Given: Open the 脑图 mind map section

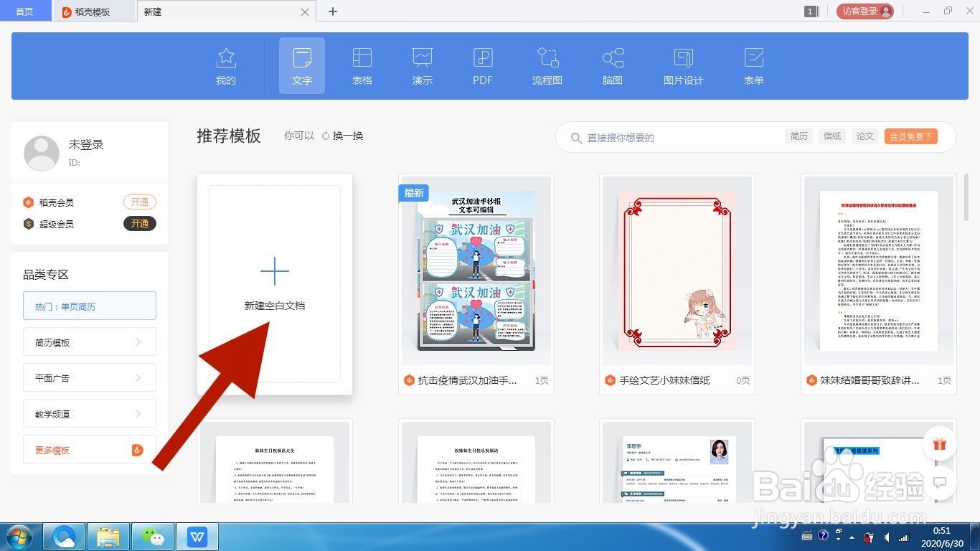Looking at the screenshot, I should tap(612, 65).
